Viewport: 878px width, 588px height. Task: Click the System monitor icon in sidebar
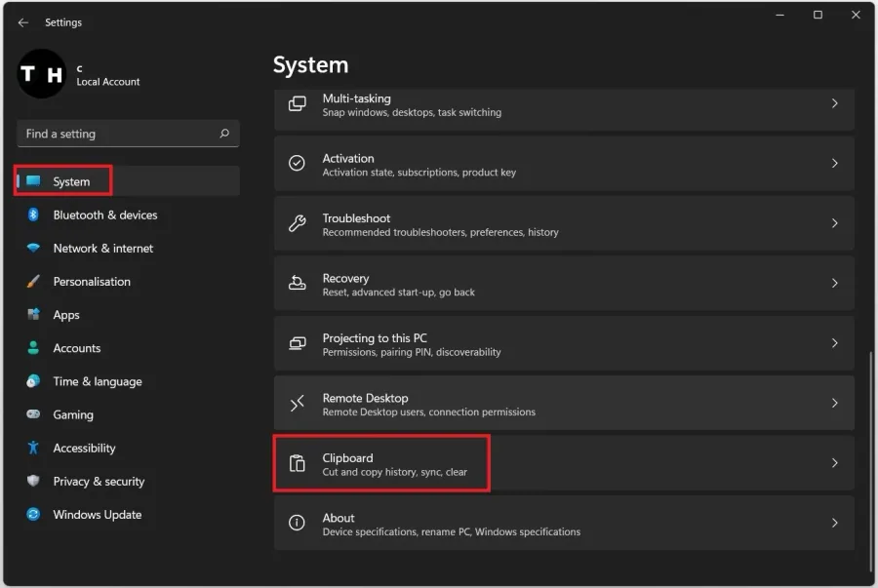pos(33,180)
